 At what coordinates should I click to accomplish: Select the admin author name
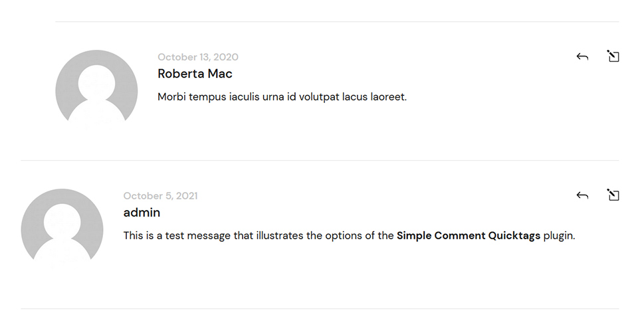142,213
